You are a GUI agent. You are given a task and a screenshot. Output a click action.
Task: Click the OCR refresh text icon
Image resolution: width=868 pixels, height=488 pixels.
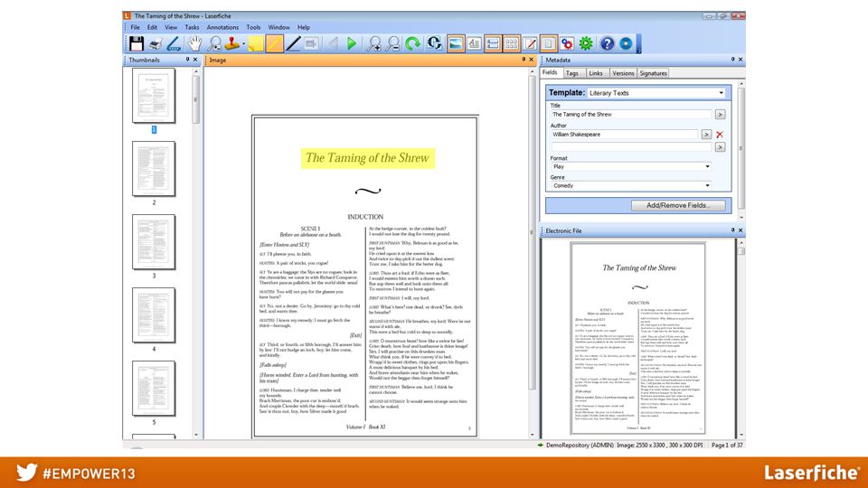tap(434, 43)
